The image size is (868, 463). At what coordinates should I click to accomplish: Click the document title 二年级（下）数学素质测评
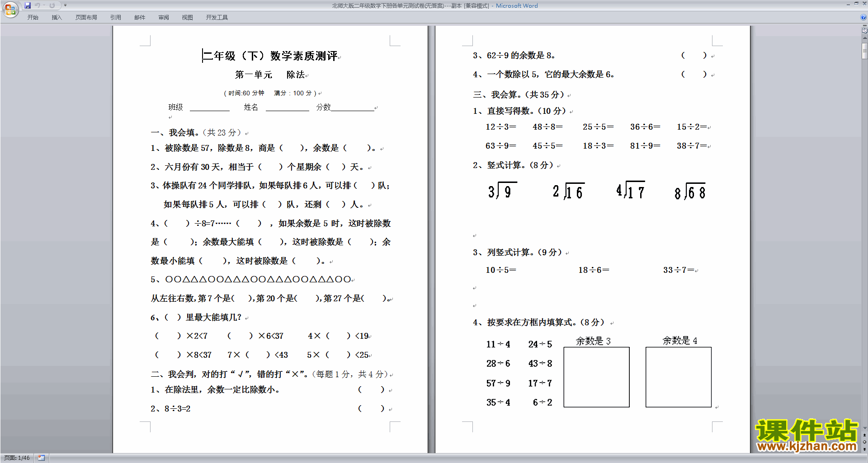click(270, 56)
